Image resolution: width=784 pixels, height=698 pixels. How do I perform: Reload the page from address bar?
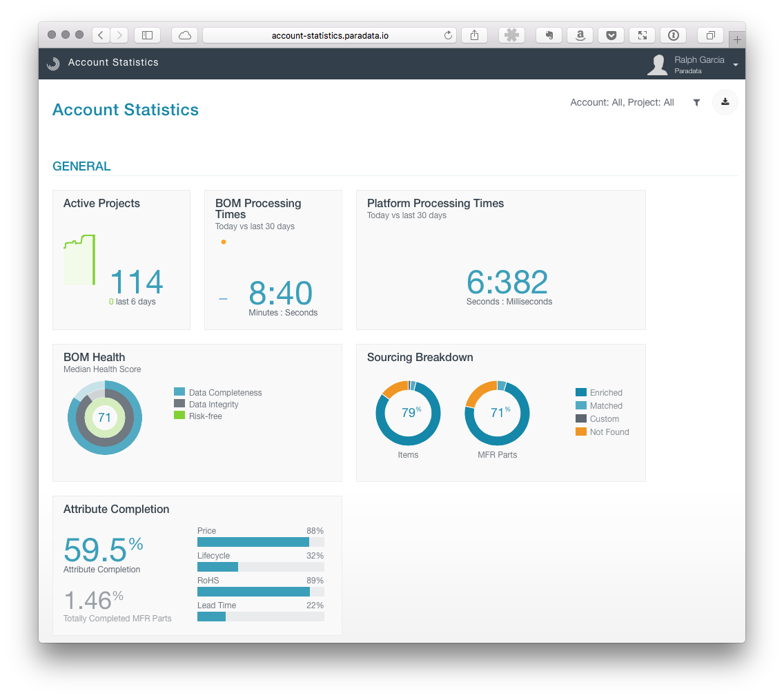click(448, 35)
